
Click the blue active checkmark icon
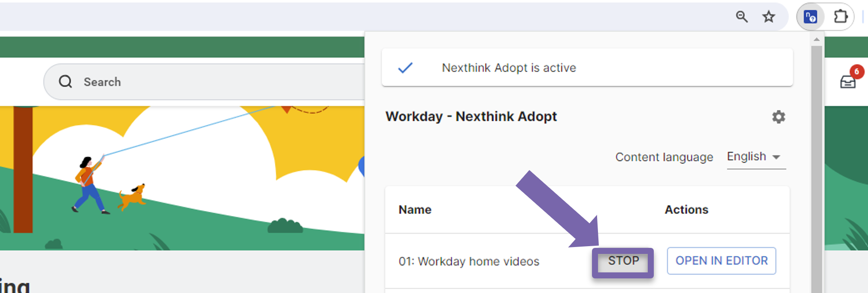pyautogui.click(x=405, y=68)
